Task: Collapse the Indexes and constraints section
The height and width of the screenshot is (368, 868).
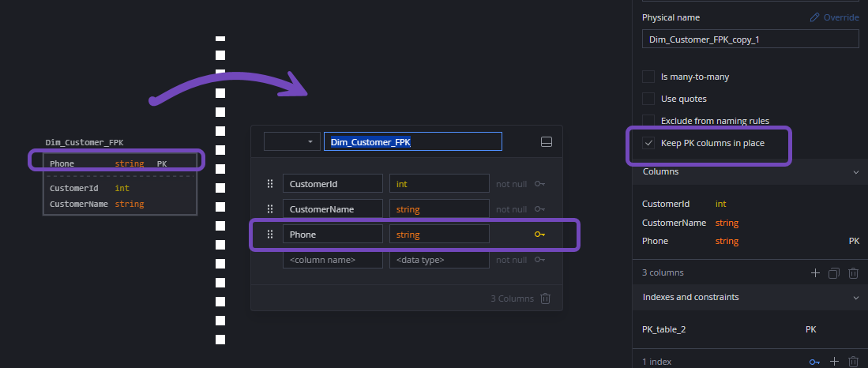Action: pos(856,298)
